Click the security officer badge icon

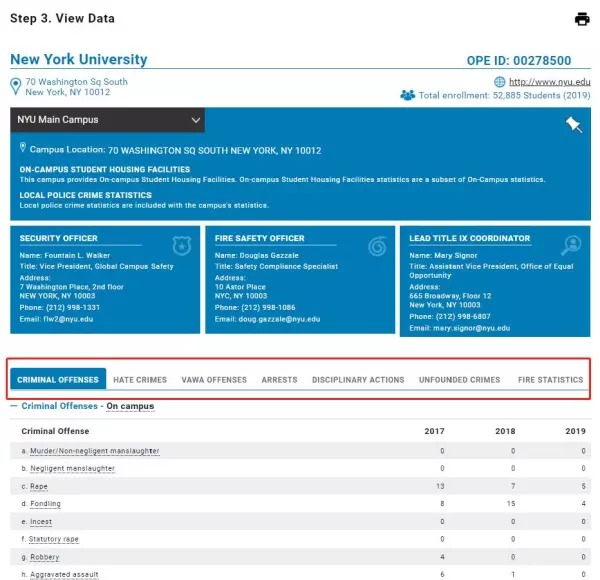coord(182,246)
